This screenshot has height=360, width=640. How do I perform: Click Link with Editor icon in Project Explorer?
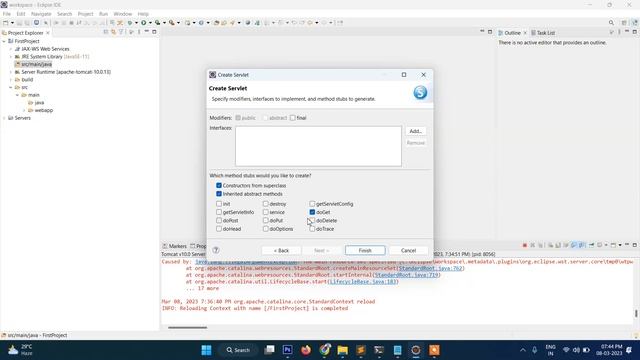(113, 32)
